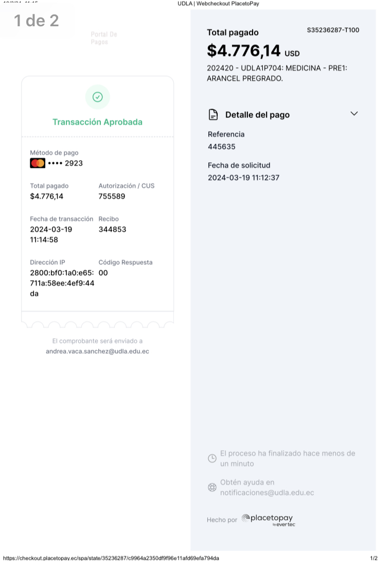The image size is (392, 565).
Task: Click the $4.776,14 USD total amount
Action: click(x=253, y=51)
